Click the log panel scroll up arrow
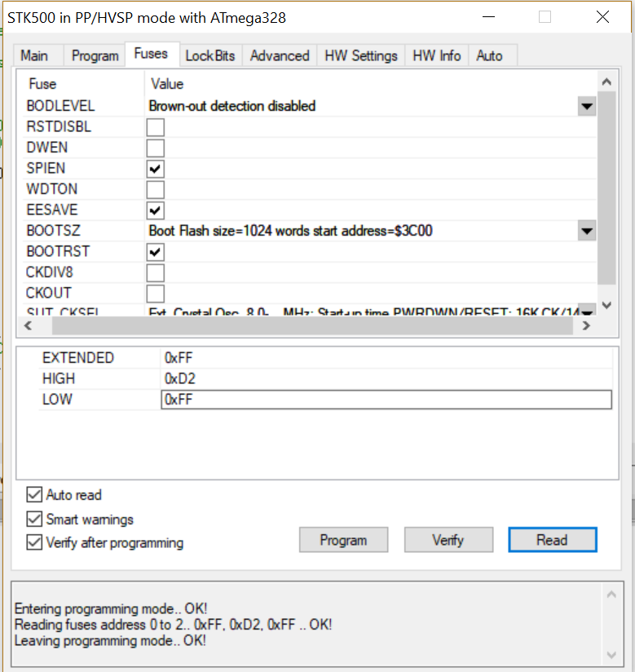Screen dimensions: 635x672 [x=611, y=595]
